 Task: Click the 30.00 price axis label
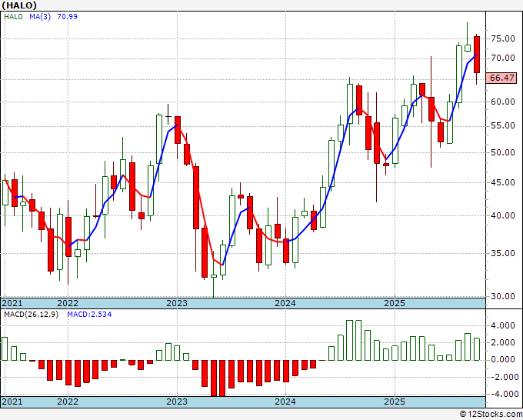tap(503, 296)
